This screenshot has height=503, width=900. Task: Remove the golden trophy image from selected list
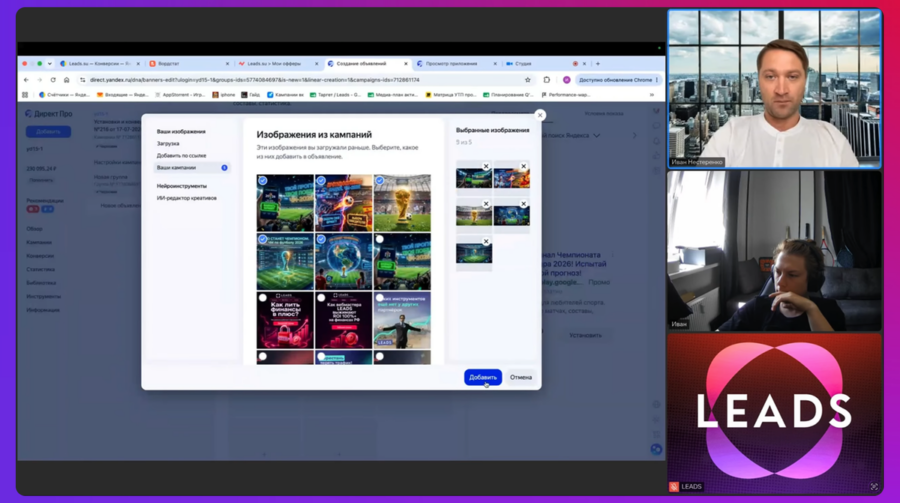pyautogui.click(x=486, y=204)
